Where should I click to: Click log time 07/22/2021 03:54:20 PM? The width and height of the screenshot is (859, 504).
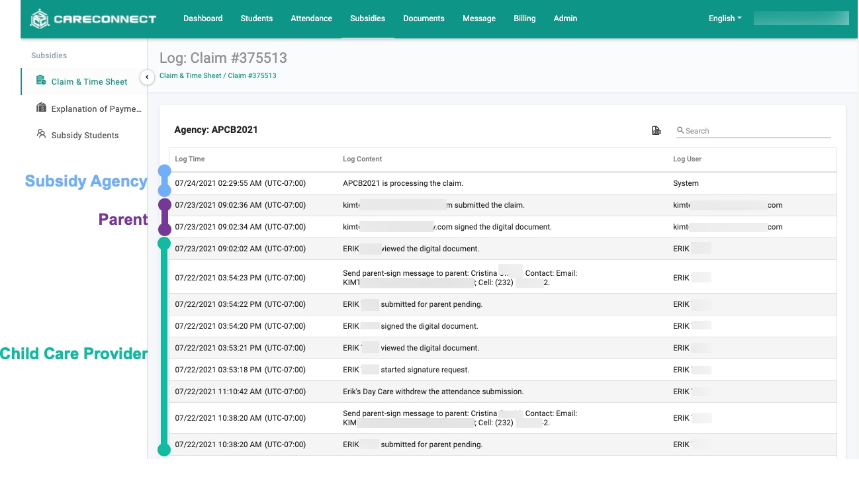[240, 326]
